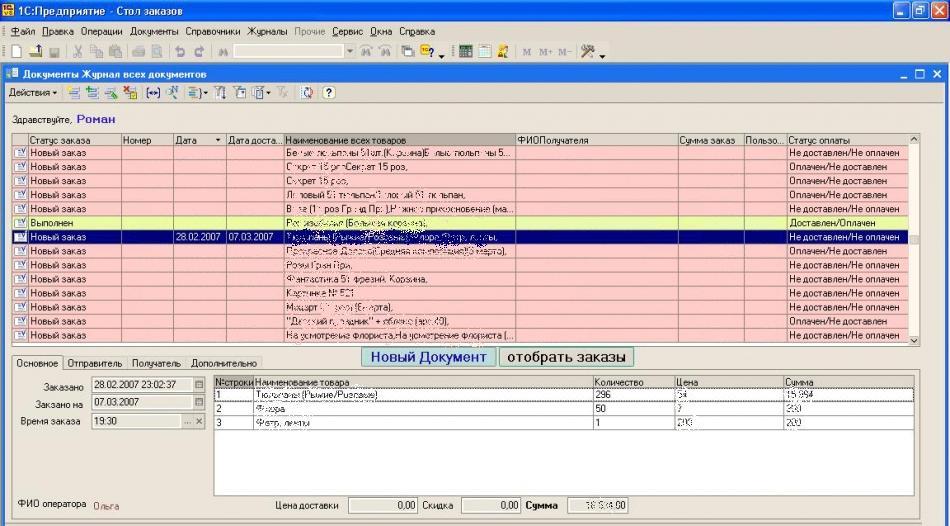This screenshot has width=950, height=526.
Task: Open the Сервис menu
Action: pyautogui.click(x=348, y=32)
